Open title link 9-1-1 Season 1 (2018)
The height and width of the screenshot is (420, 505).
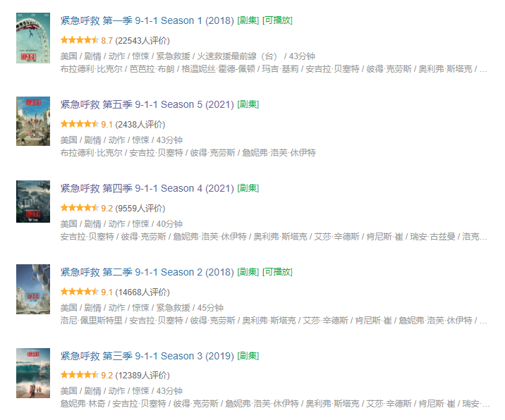[x=147, y=21]
